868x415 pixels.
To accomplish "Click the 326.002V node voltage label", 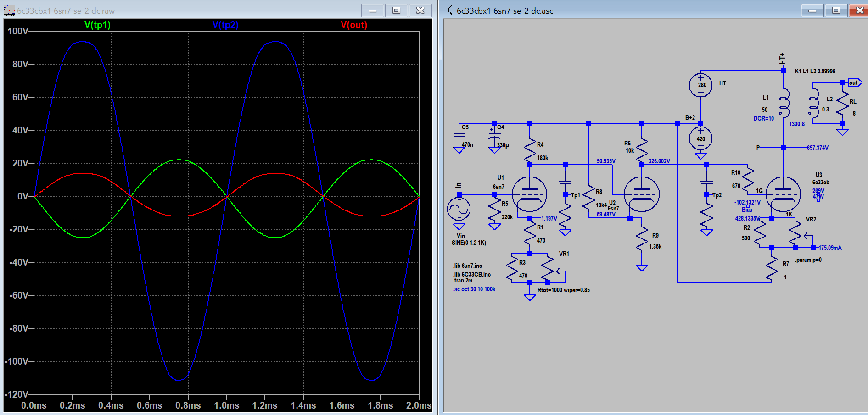I will point(659,161).
